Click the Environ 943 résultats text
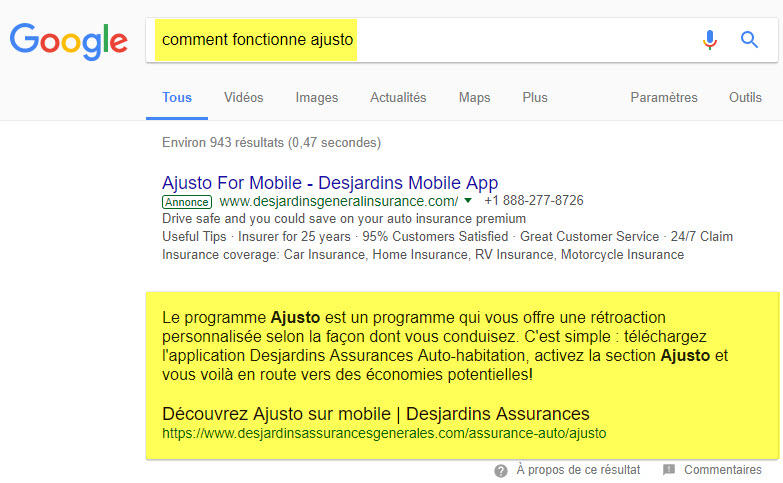The image size is (783, 483). (x=271, y=143)
